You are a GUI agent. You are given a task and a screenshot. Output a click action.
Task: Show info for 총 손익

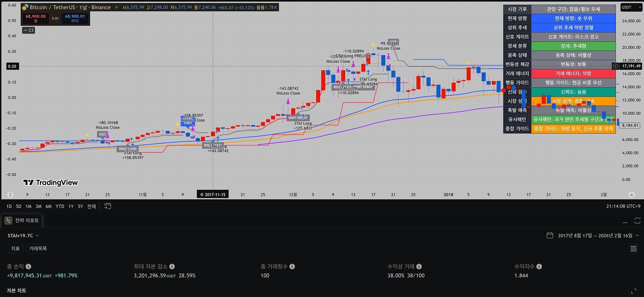click(x=29, y=266)
